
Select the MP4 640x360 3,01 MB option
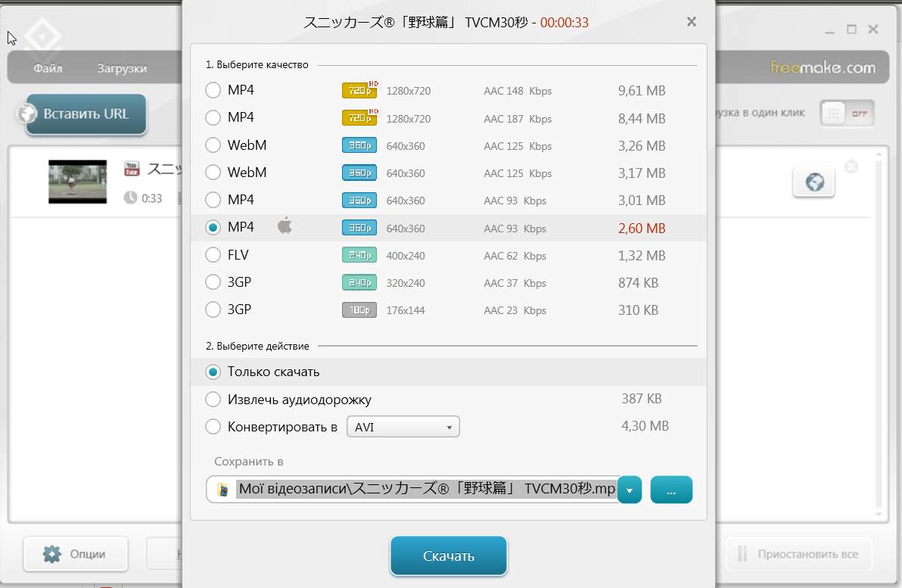tap(213, 200)
